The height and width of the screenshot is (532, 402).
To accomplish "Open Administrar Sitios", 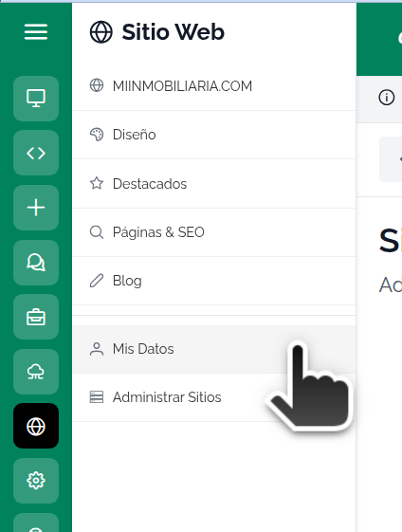I will point(214,397).
